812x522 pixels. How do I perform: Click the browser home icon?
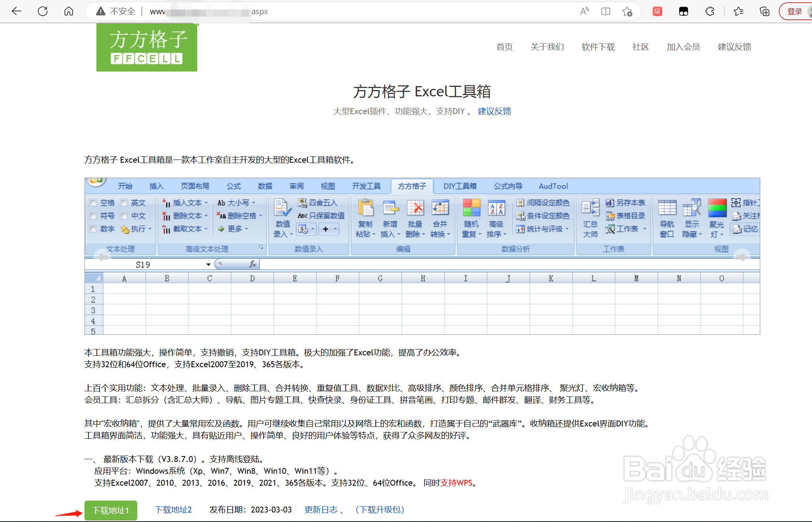coord(69,11)
